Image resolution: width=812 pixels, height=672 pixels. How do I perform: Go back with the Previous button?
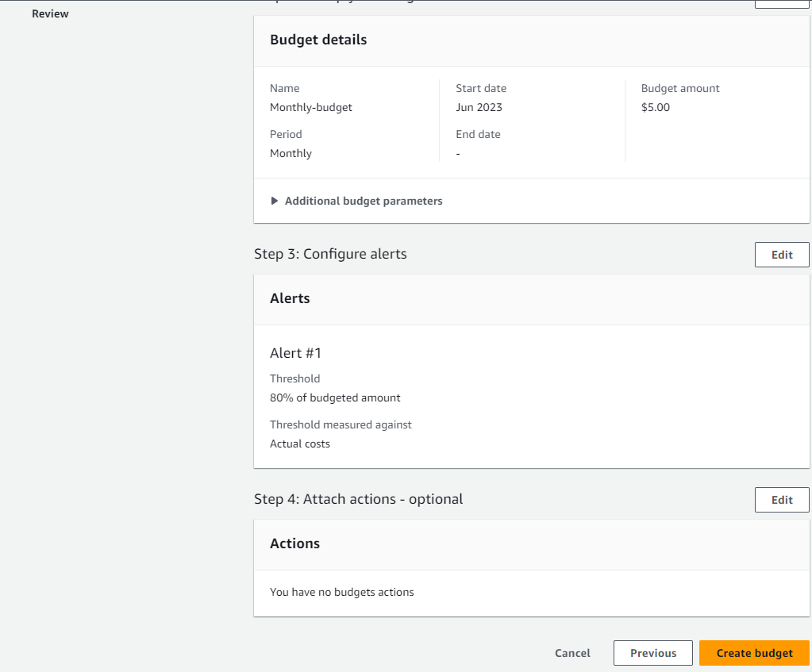pos(652,653)
